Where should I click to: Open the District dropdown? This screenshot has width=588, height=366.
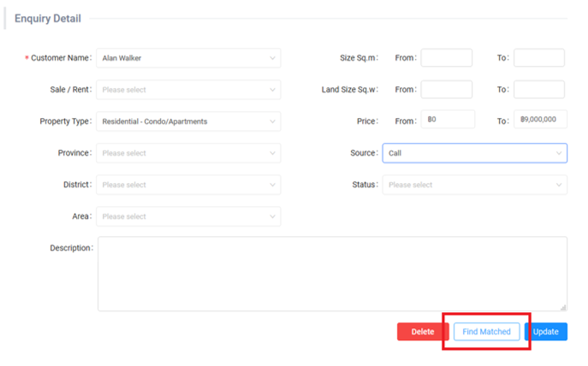coord(188,185)
